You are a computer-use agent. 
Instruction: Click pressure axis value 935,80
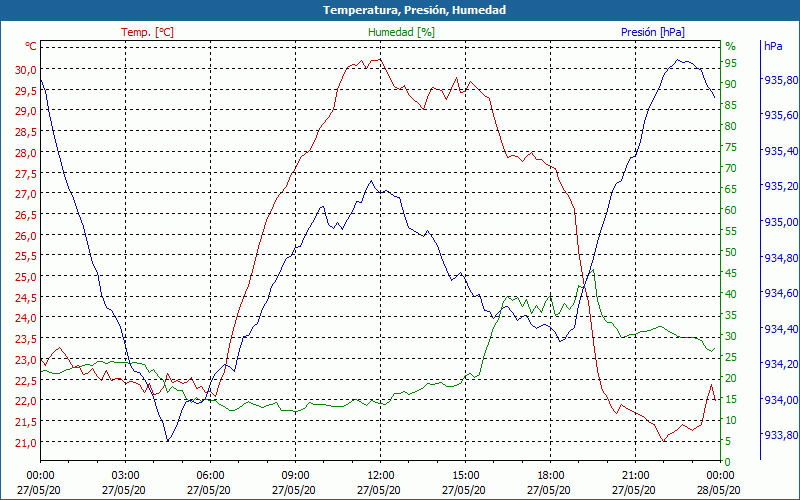coord(780,80)
